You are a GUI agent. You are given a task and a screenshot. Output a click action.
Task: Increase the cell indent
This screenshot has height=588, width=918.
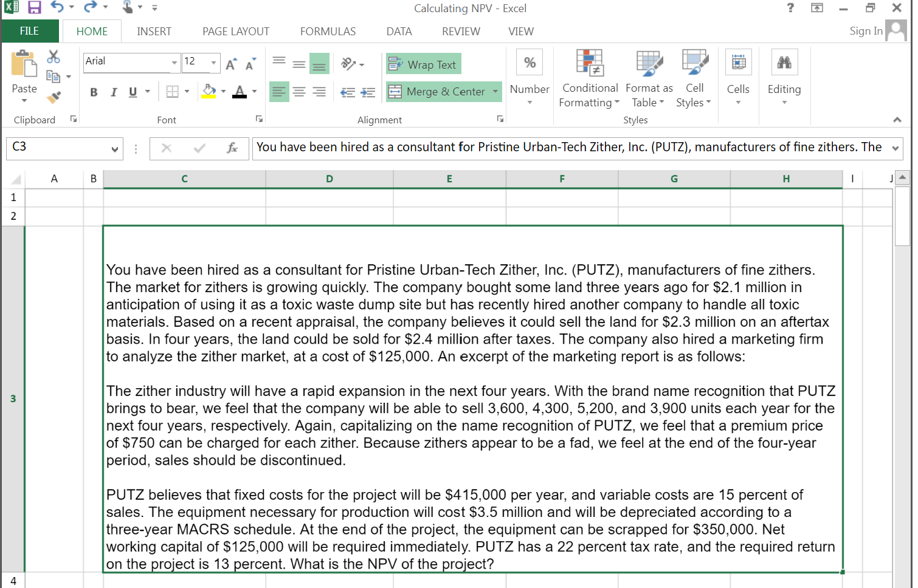pyautogui.click(x=368, y=92)
